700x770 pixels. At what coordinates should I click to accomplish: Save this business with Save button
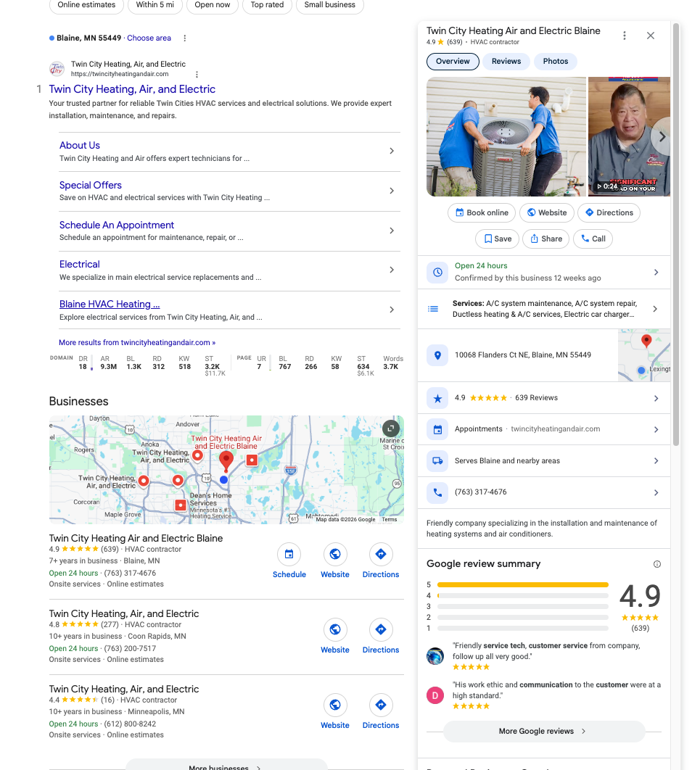click(x=497, y=239)
